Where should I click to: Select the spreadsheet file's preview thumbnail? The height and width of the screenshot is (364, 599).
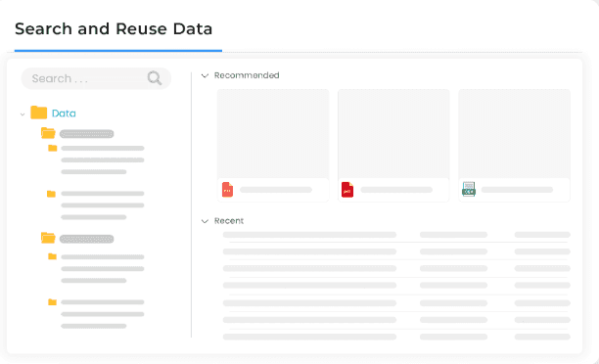[514, 134]
